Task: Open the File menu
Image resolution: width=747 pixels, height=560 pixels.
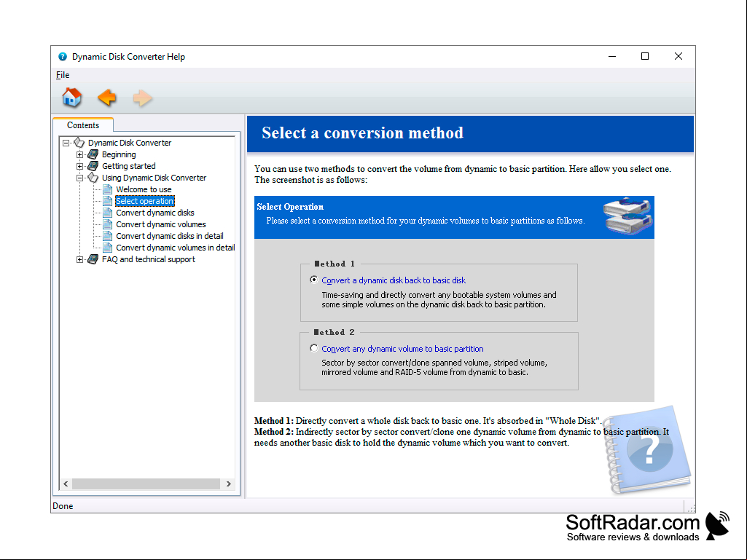Action: pyautogui.click(x=63, y=75)
